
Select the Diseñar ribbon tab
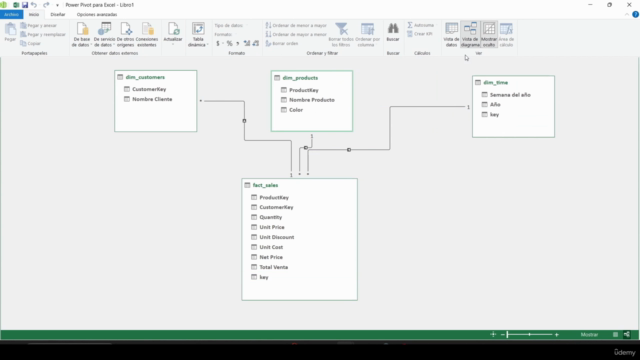(58, 14)
